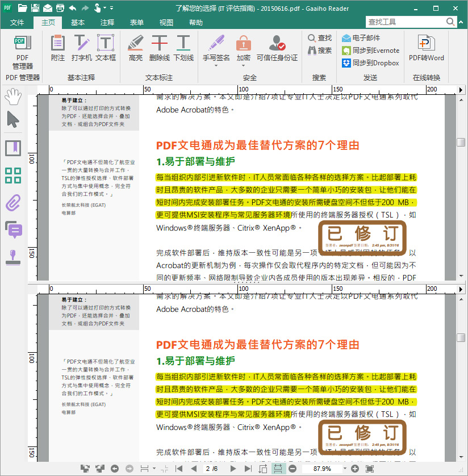This screenshot has width=468, height=476.
Task: Open 可信任身份证 trusted identity
Action: point(277,48)
